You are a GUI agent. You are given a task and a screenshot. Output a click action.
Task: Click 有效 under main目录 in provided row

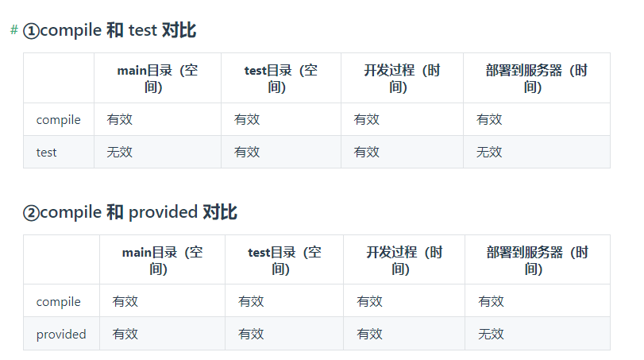125,334
